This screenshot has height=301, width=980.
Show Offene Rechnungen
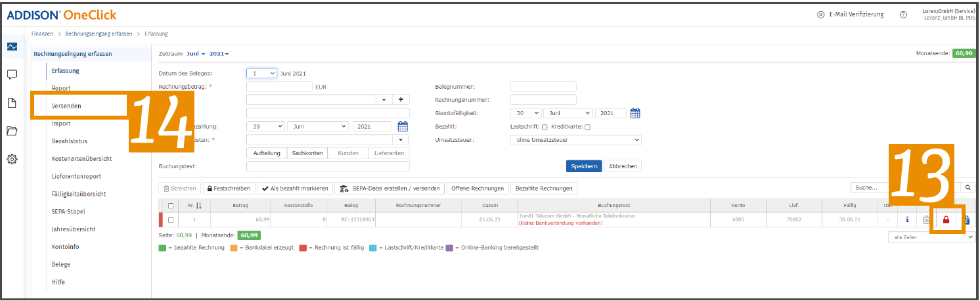(x=478, y=188)
